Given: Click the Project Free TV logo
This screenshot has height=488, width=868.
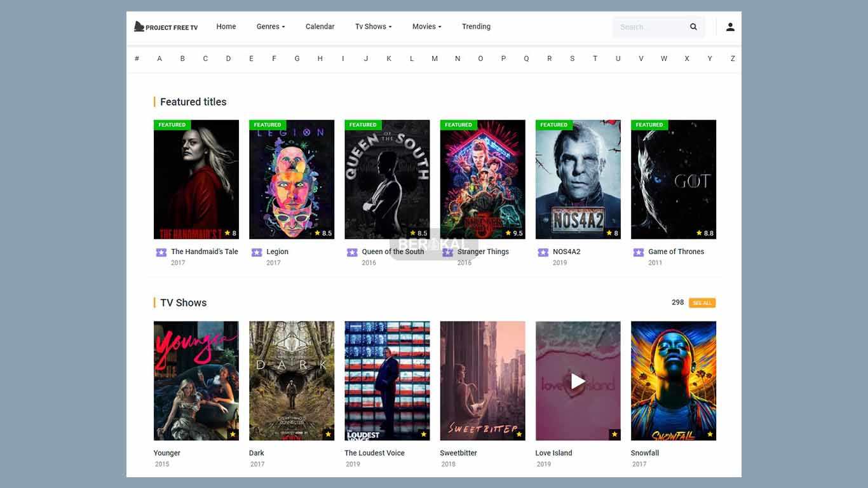Looking at the screenshot, I should [x=166, y=27].
